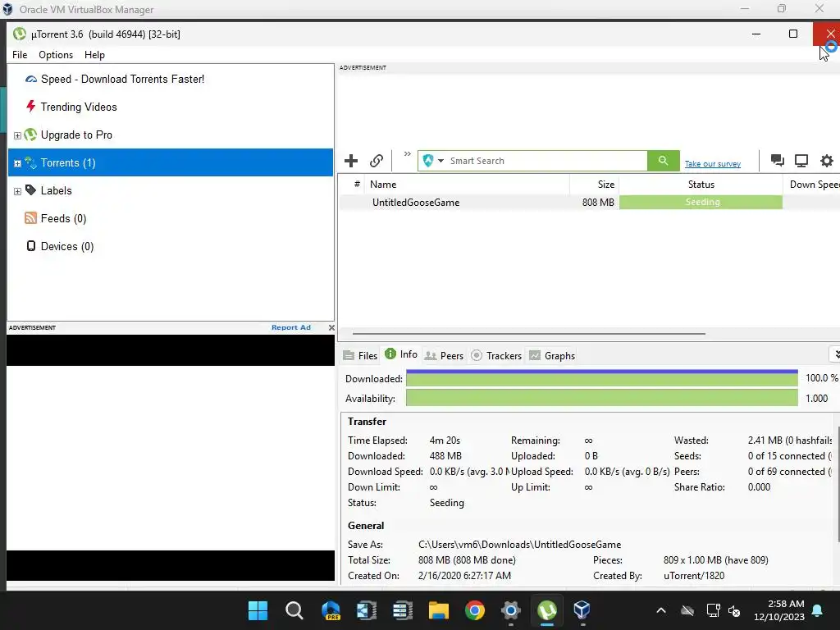Collapse the detail pane chevron button
Viewport: 840px width, 630px height.
[x=836, y=354]
